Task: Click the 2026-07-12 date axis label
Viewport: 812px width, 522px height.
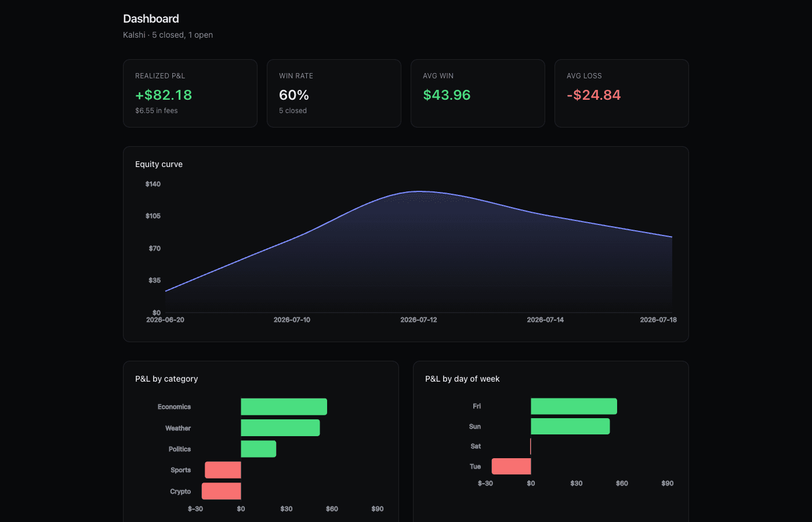Action: 419,320
